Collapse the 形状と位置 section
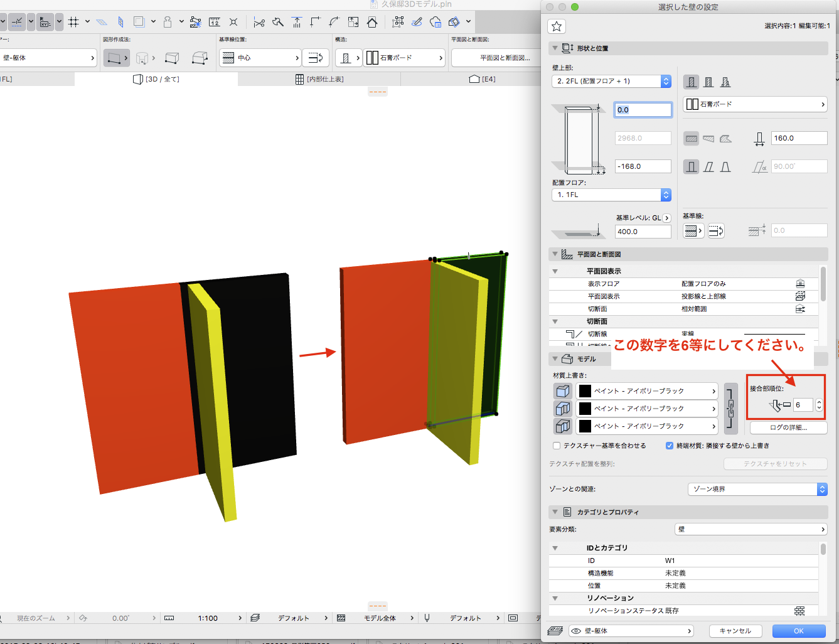839x644 pixels. click(555, 48)
